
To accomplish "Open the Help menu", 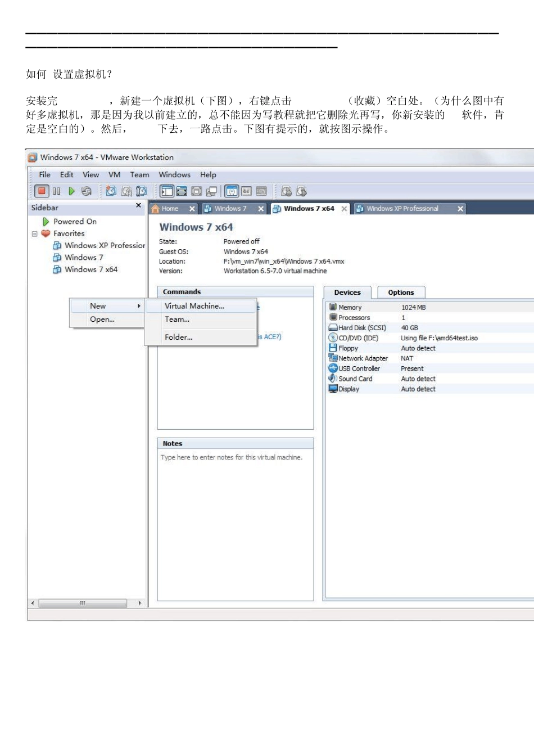I will pos(208,175).
